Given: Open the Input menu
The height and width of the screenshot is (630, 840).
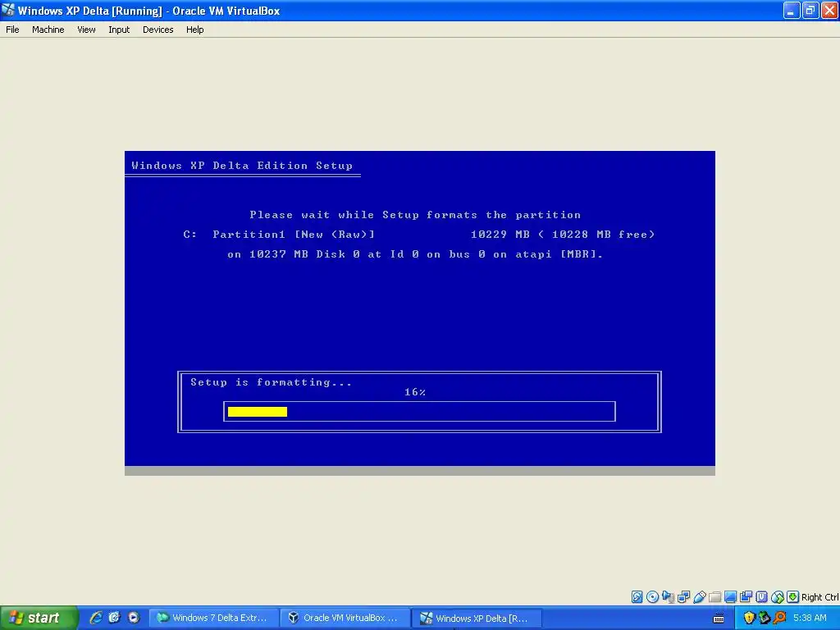Looking at the screenshot, I should (x=119, y=30).
